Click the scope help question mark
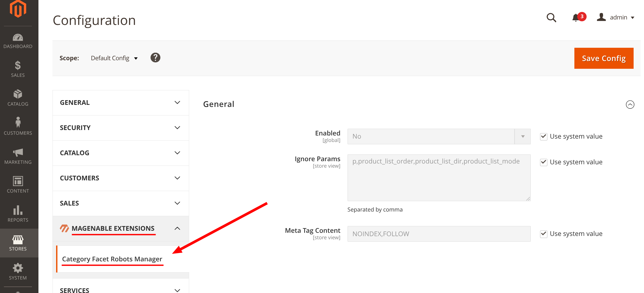Viewport: 644px width, 293px height. pos(155,58)
